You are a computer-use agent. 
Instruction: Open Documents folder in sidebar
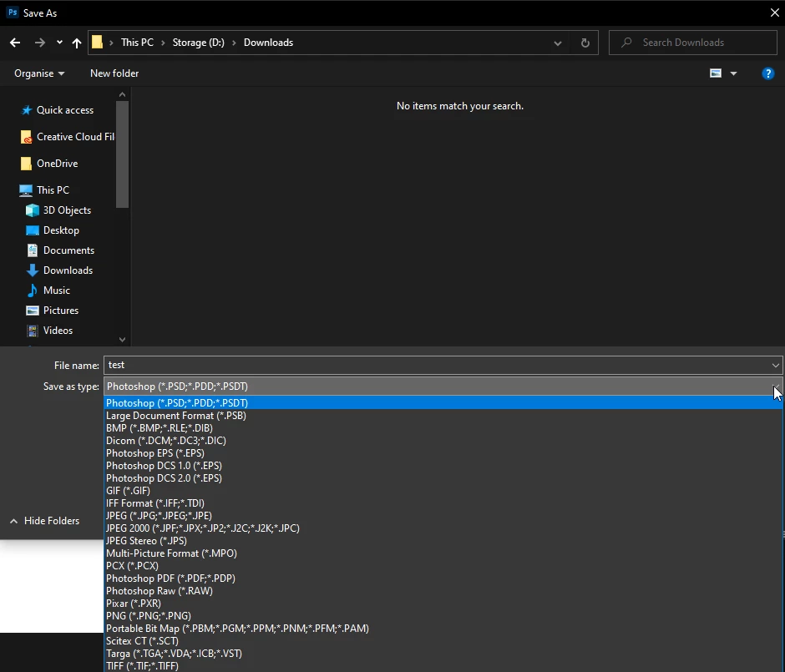60,250
